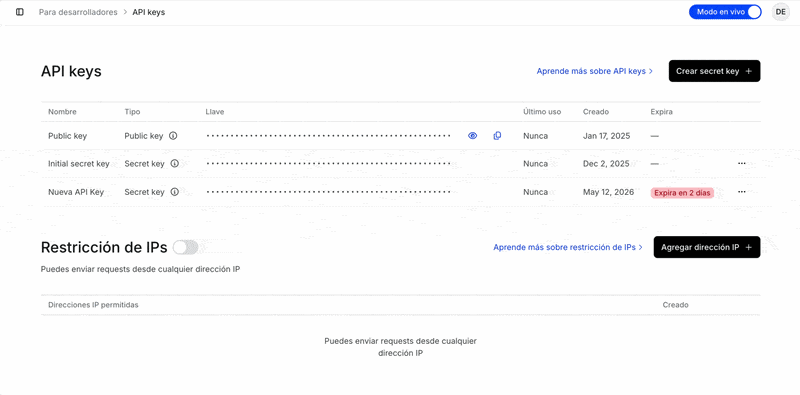This screenshot has width=800, height=395.
Task: Click masked key of Nueva API Key
Action: (x=329, y=192)
